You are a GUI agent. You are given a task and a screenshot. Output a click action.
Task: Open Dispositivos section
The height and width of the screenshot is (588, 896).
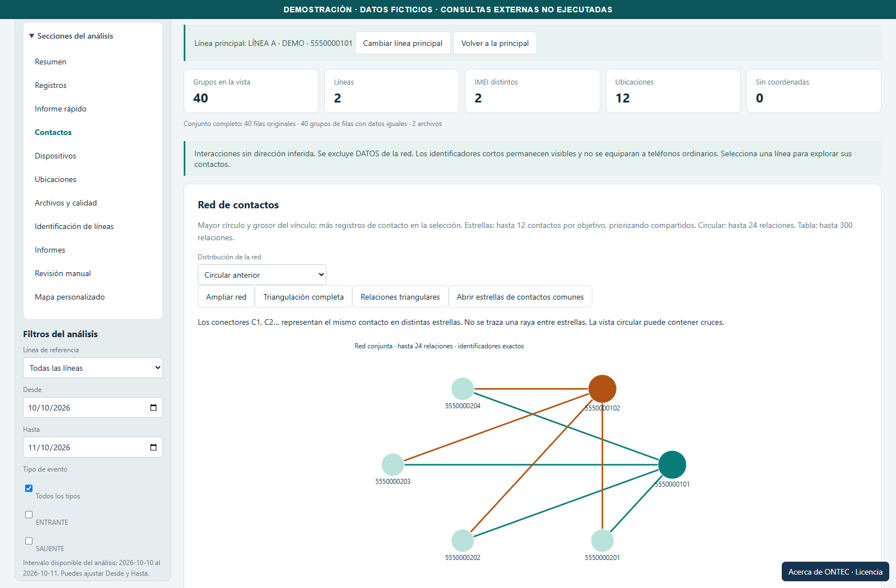(55, 156)
